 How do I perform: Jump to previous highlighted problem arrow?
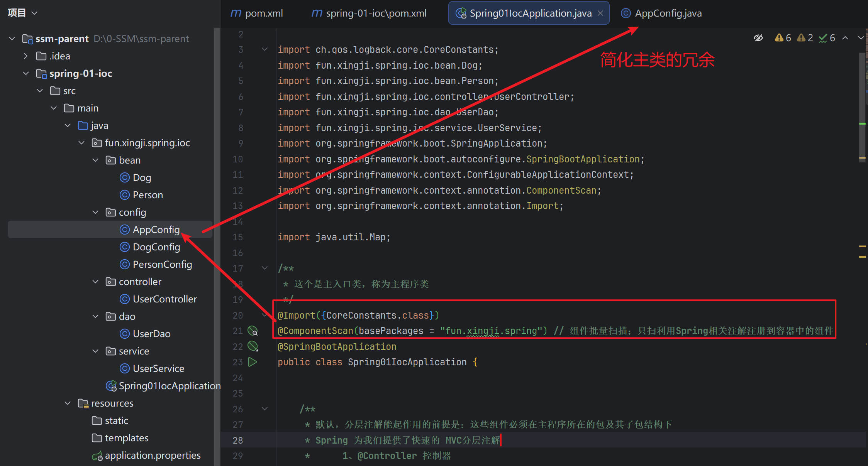click(845, 38)
